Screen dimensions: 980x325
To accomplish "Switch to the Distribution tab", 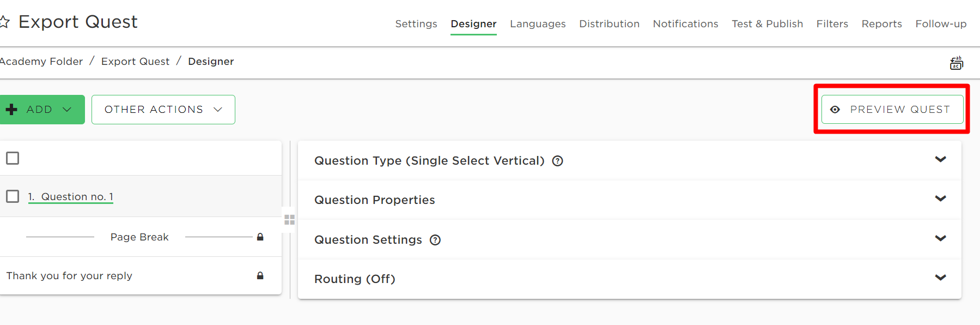I will (x=609, y=24).
